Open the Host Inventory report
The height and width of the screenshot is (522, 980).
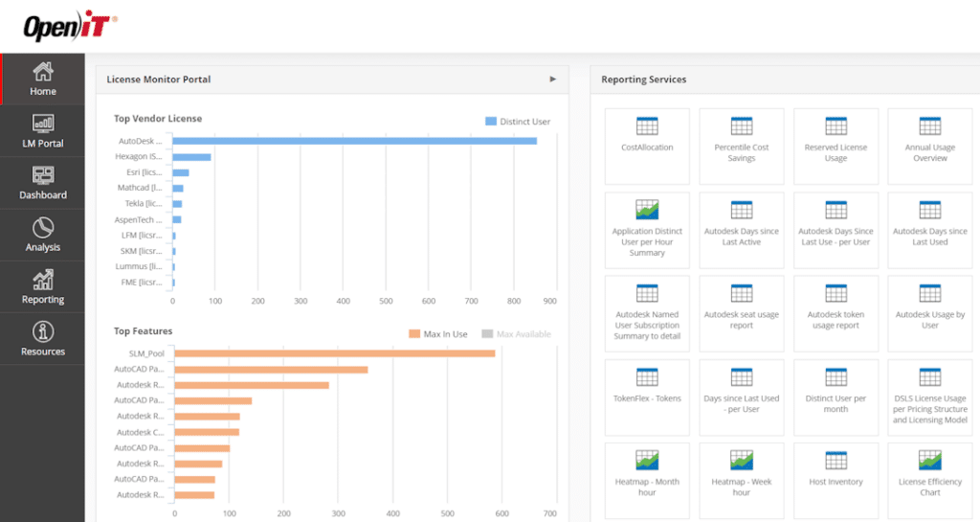pos(835,481)
